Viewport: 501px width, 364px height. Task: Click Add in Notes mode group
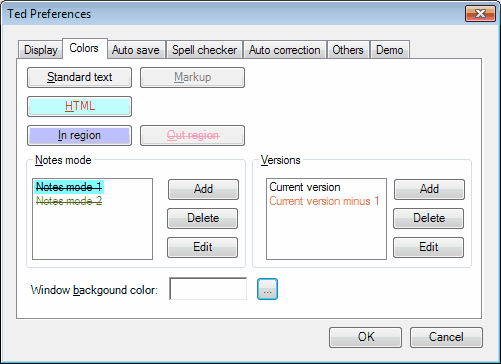pos(203,189)
